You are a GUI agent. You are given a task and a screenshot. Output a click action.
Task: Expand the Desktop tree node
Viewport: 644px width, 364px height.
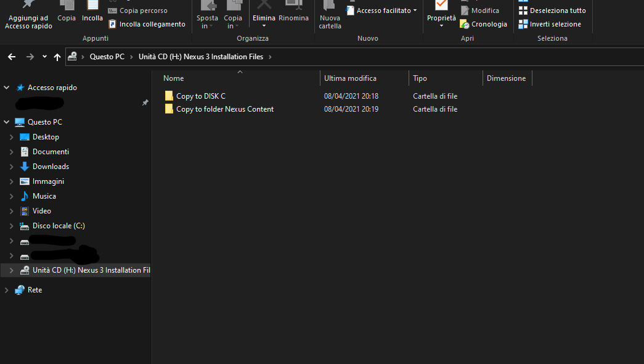point(12,137)
